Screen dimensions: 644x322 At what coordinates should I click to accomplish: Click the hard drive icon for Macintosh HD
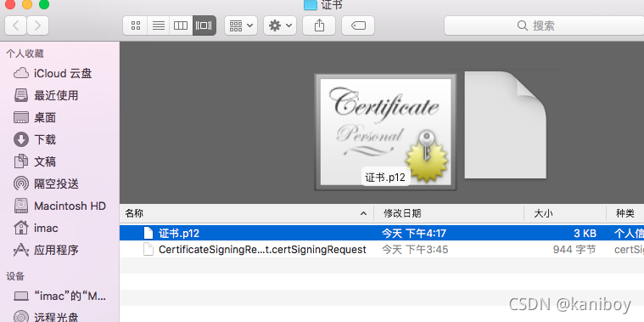(x=21, y=206)
